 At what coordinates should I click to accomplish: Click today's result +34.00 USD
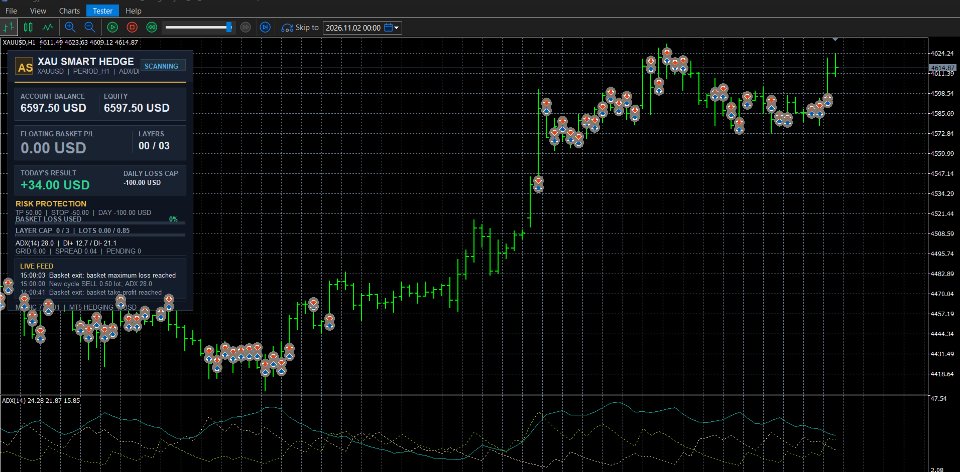(55, 185)
